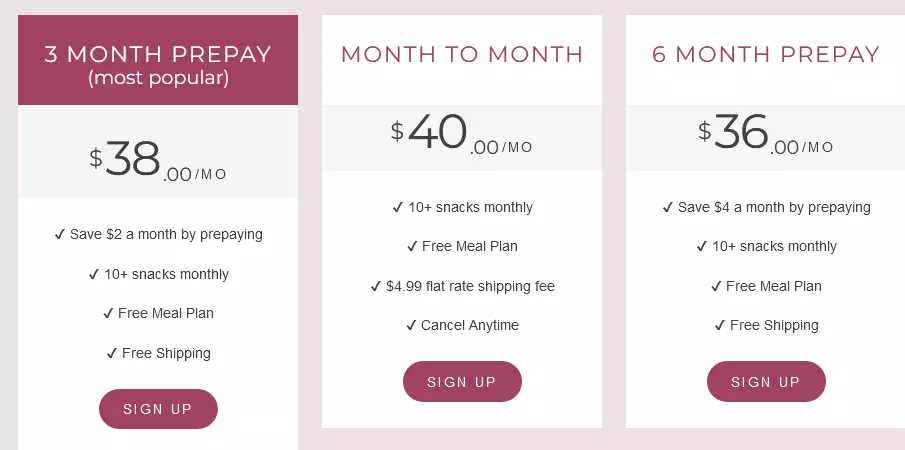Click Sign Up under 3 Month Prepay
This screenshot has width=905, height=450.
tap(158, 409)
